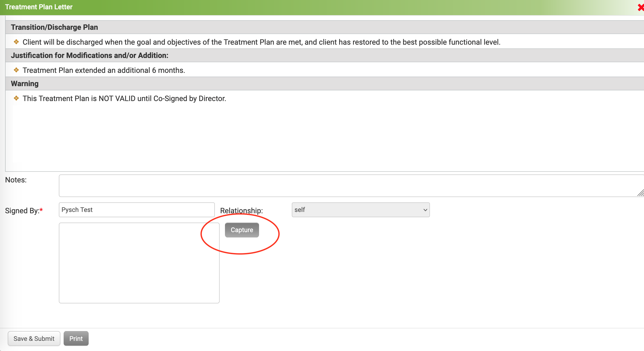Click inside the Notes text area
Image resolution: width=644 pixels, height=351 pixels.
point(346,186)
